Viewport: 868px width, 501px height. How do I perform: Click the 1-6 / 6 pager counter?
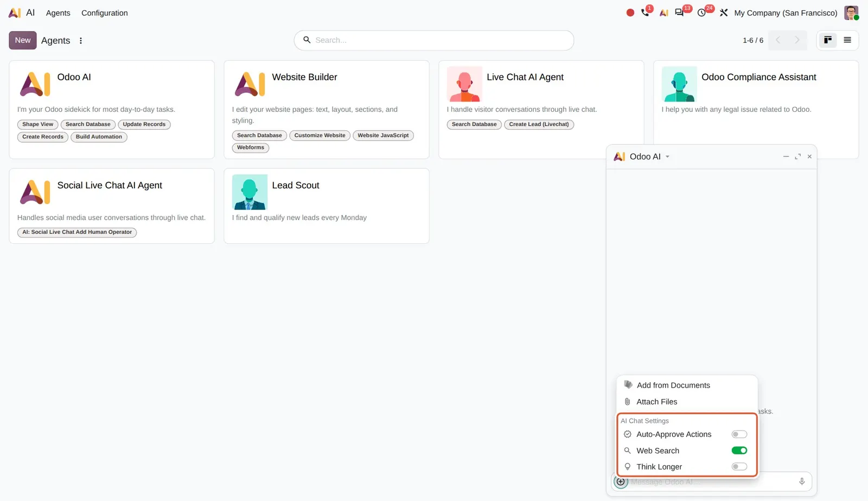click(x=753, y=40)
